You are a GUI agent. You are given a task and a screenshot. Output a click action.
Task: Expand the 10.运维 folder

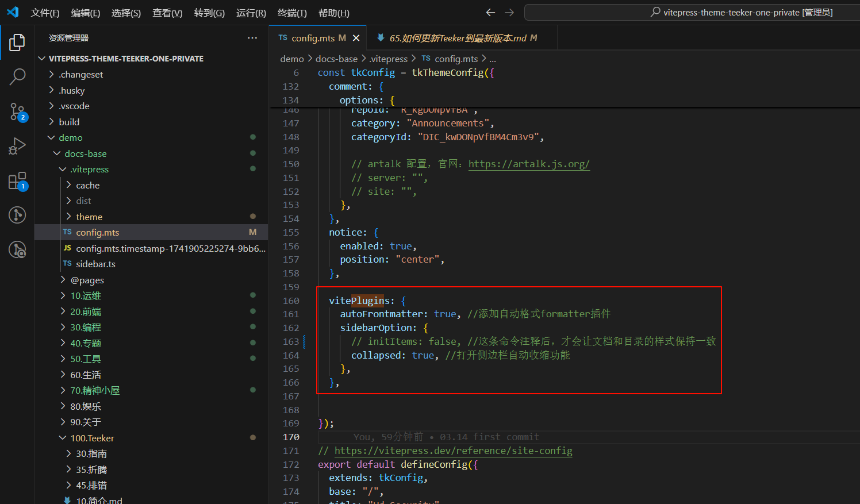pyautogui.click(x=86, y=295)
